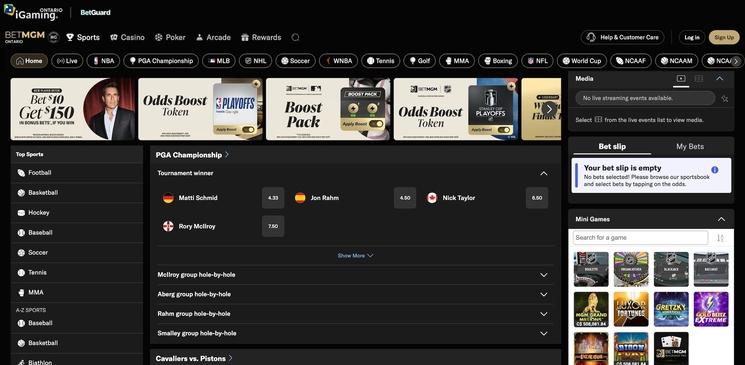Select the NBA sports pill

click(x=103, y=61)
